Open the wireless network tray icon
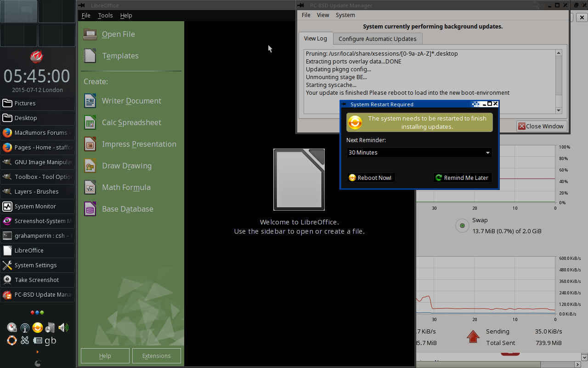588x368 pixels. click(x=25, y=328)
